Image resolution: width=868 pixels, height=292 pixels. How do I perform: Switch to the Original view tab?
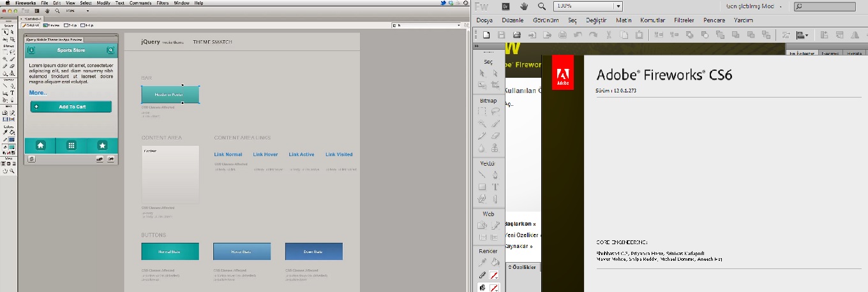click(x=31, y=26)
